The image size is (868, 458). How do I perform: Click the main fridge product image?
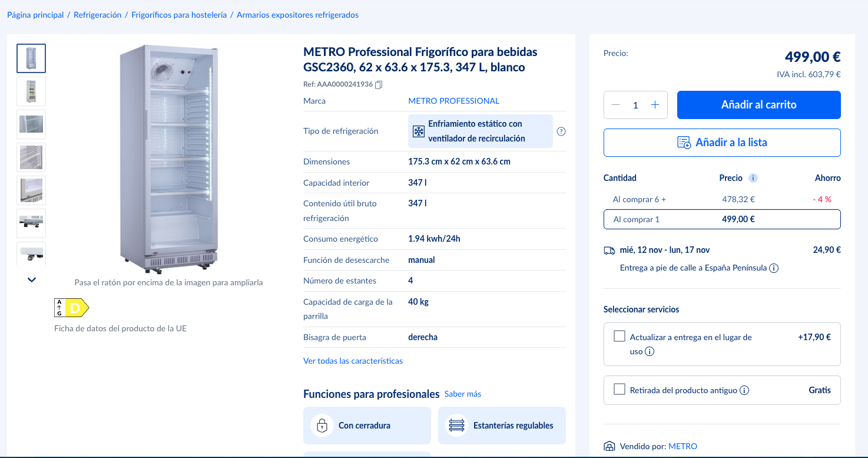click(x=168, y=159)
